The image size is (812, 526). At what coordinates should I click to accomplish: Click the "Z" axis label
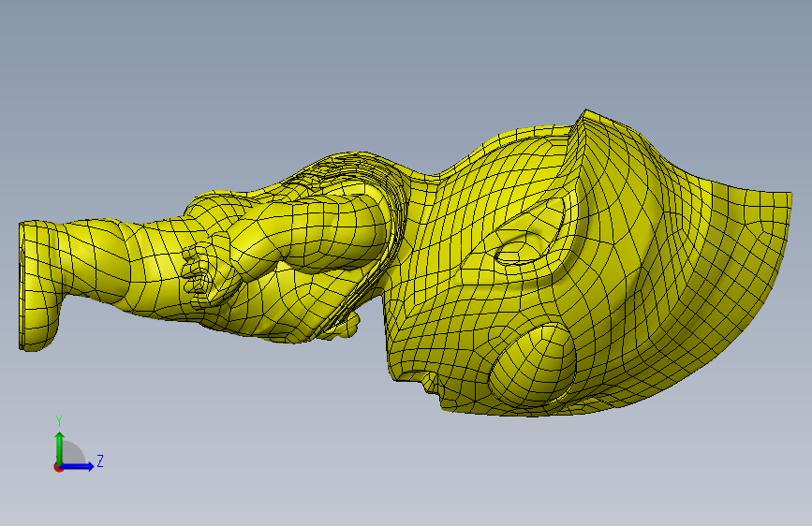(x=100, y=460)
